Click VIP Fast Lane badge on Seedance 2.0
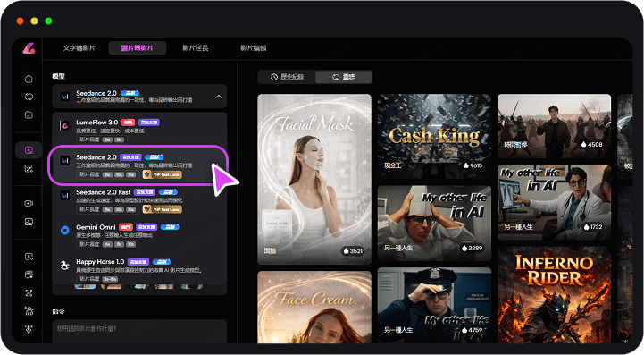The width and height of the screenshot is (644, 355). (x=163, y=175)
